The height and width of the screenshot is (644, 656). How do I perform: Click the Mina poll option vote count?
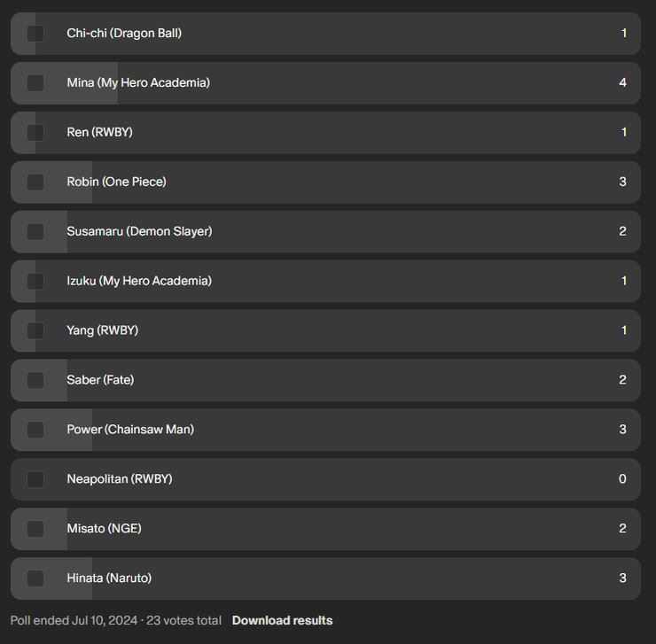622,82
